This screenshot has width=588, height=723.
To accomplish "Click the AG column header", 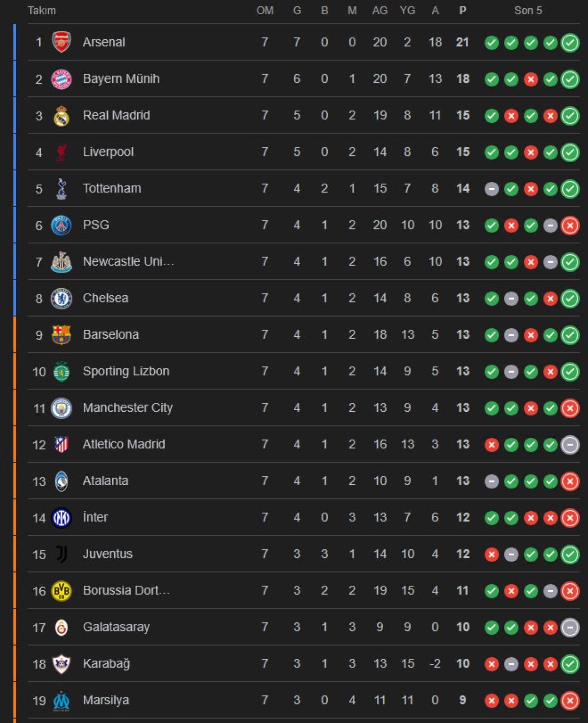I will 380,10.
